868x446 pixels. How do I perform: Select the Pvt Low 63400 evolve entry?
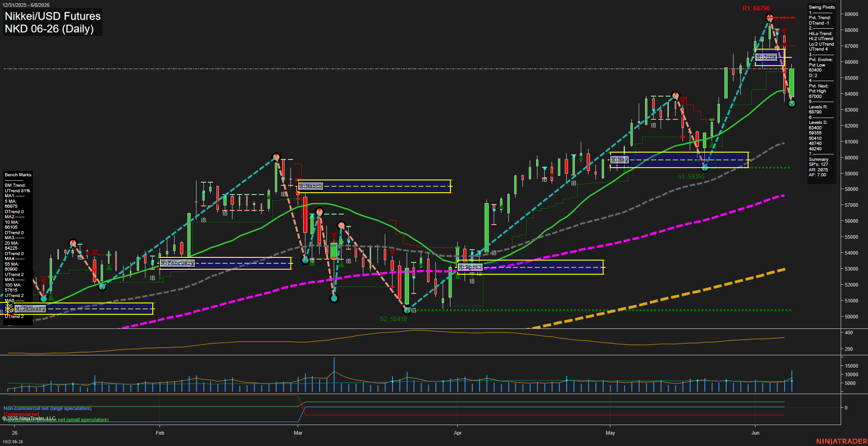pyautogui.click(x=817, y=67)
